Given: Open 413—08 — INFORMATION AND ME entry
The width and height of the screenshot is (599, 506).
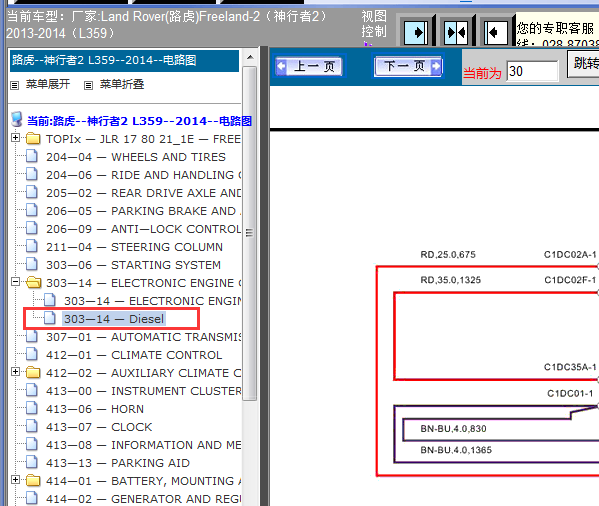Looking at the screenshot, I should click(x=143, y=445).
